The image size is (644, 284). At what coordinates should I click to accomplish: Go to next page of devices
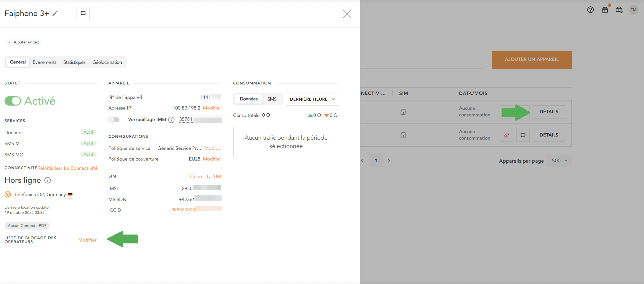[388, 161]
